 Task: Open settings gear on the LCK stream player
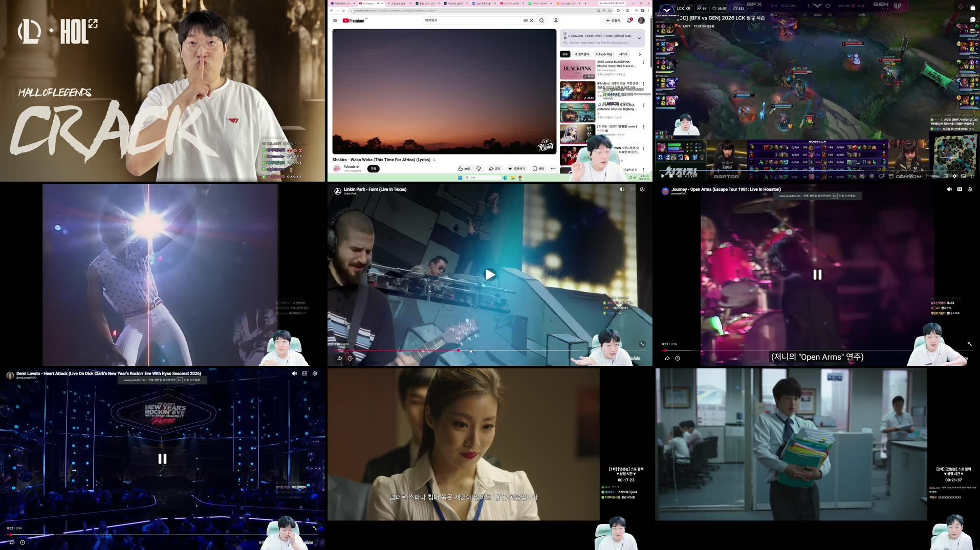click(954, 176)
